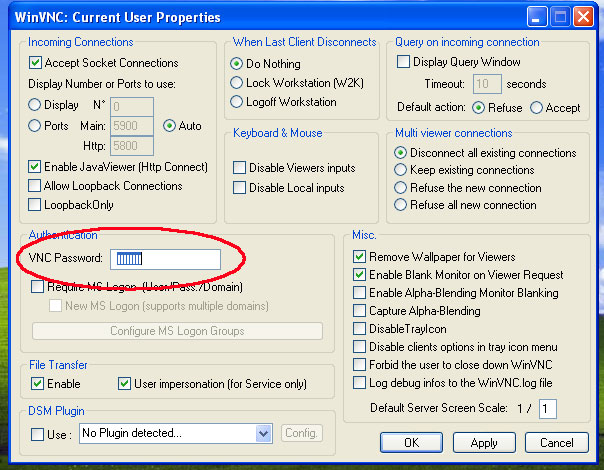Click the query Timeout seconds field
This screenshot has width=604, height=470.
point(487,84)
